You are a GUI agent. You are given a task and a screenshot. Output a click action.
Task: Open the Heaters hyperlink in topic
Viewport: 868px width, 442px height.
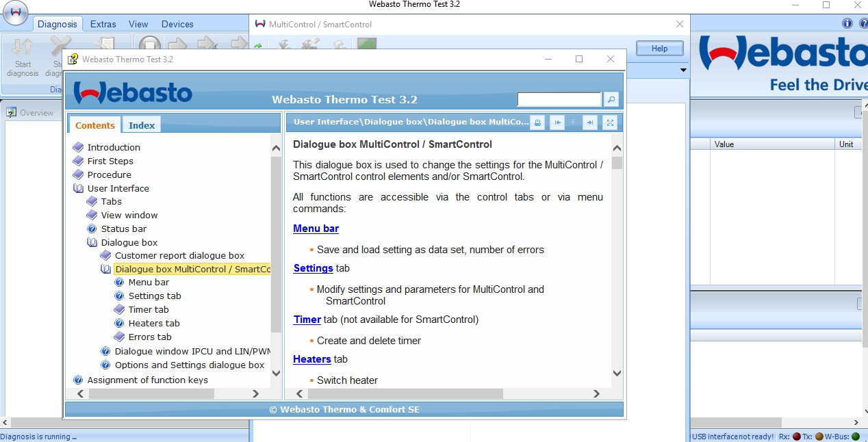pos(312,359)
